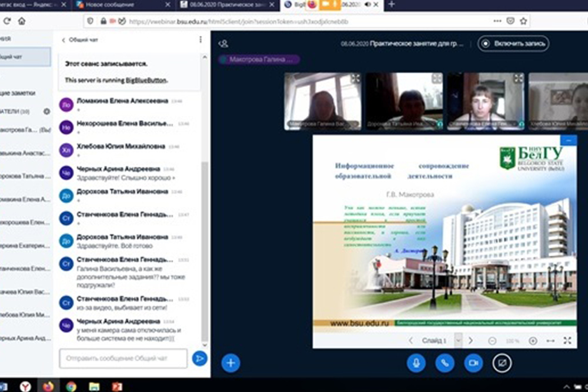The height and width of the screenshot is (392, 588).
Task: Open chat options three-dot menu
Action: pos(200,40)
